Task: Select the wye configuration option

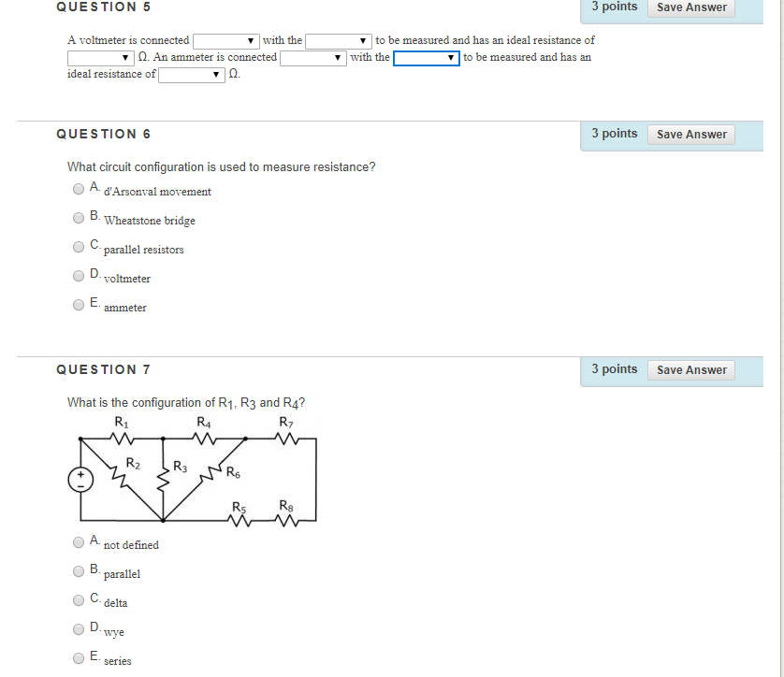Action: [x=79, y=628]
